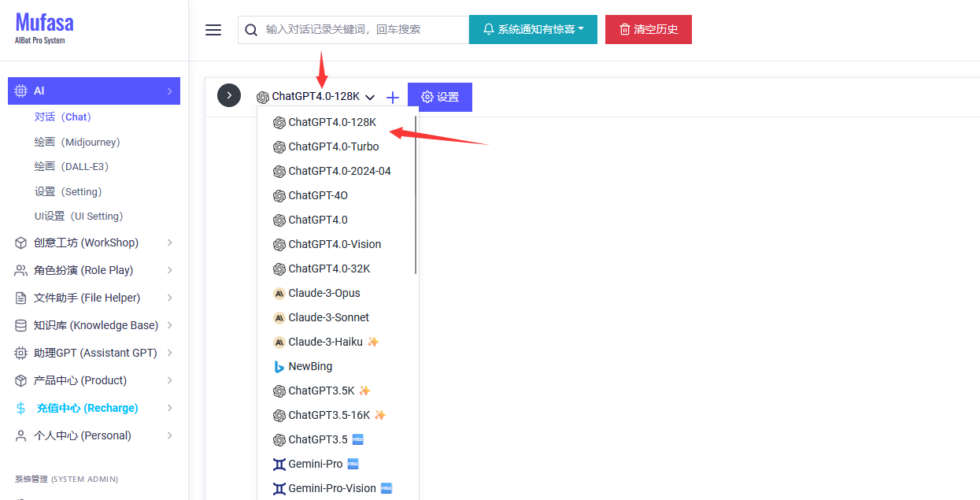The width and height of the screenshot is (980, 500).
Task: Click the blue plus new chat icon
Action: pyautogui.click(x=393, y=97)
